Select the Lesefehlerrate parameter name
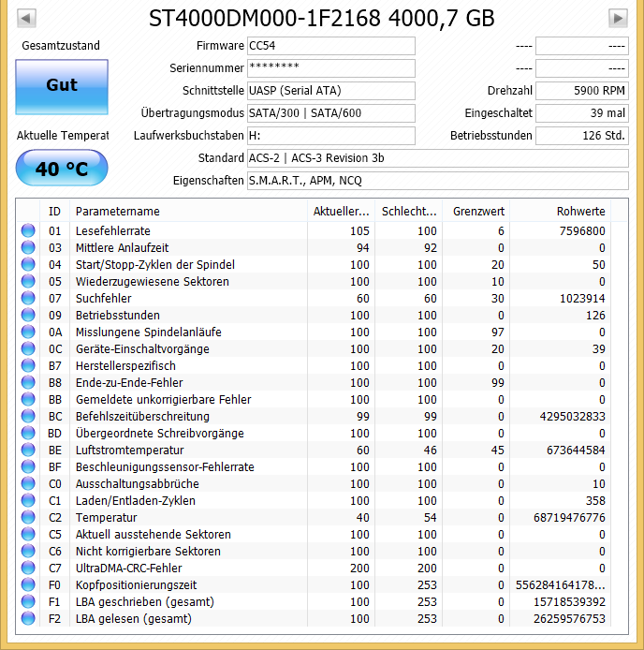 (112, 231)
